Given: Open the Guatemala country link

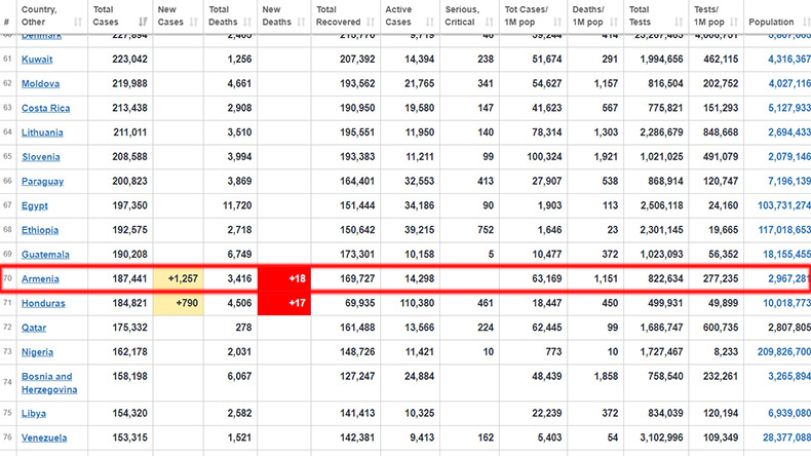Looking at the screenshot, I should pos(45,254).
